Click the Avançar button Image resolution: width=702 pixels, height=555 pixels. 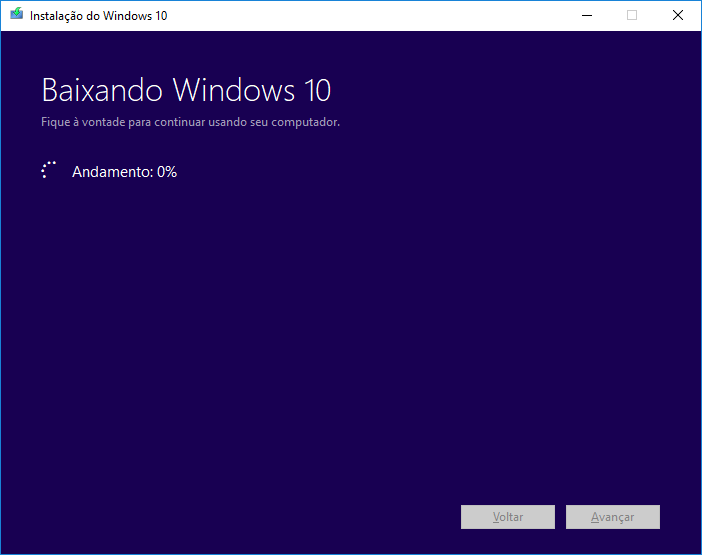[612, 517]
